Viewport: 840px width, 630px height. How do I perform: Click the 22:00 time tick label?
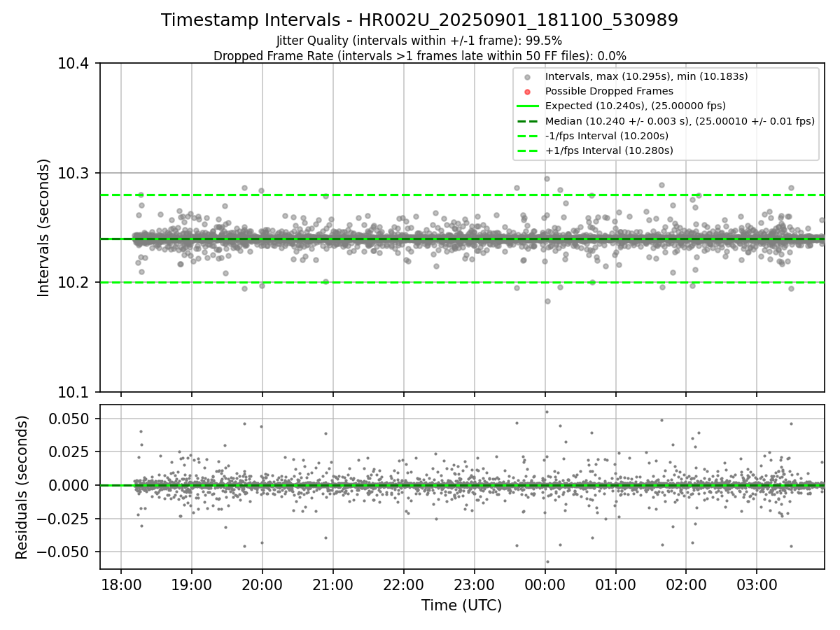403,584
